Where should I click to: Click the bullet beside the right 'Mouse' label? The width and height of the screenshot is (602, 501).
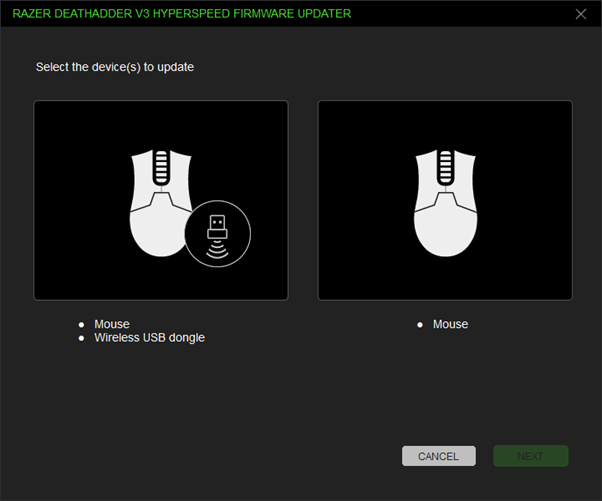tap(420, 325)
